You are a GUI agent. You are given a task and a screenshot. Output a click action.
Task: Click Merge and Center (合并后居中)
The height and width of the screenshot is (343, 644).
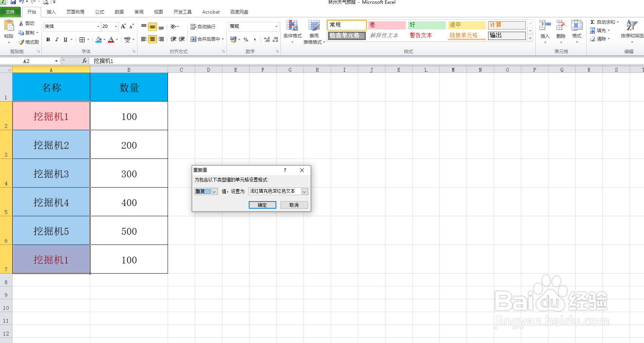205,39
